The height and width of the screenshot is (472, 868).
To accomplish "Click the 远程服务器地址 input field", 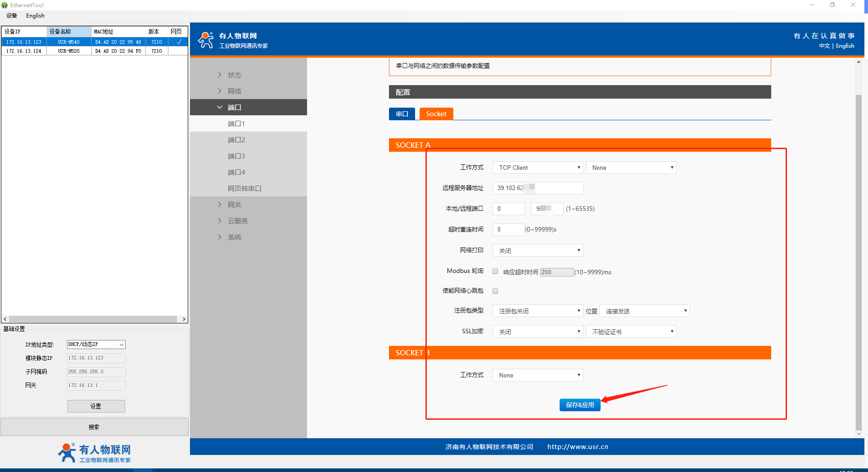I will pos(538,188).
